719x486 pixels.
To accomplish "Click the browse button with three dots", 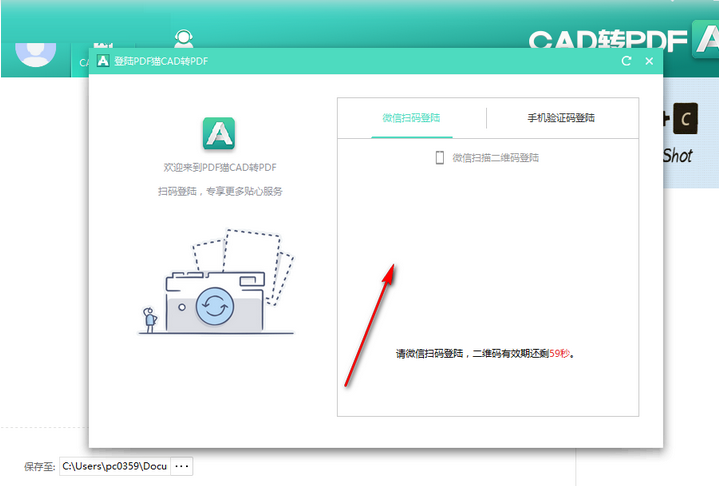I will point(182,466).
